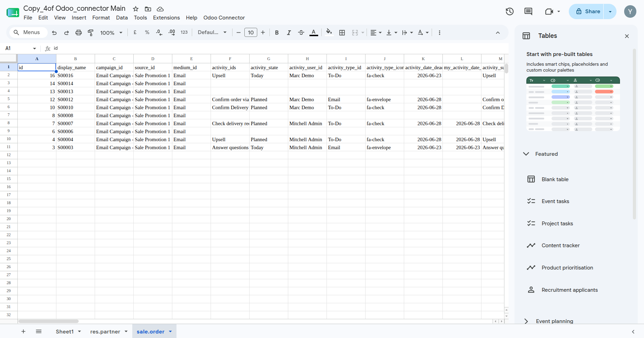This screenshot has height=338, width=644.
Task: Decrease decimal places icon
Action: pos(159,32)
